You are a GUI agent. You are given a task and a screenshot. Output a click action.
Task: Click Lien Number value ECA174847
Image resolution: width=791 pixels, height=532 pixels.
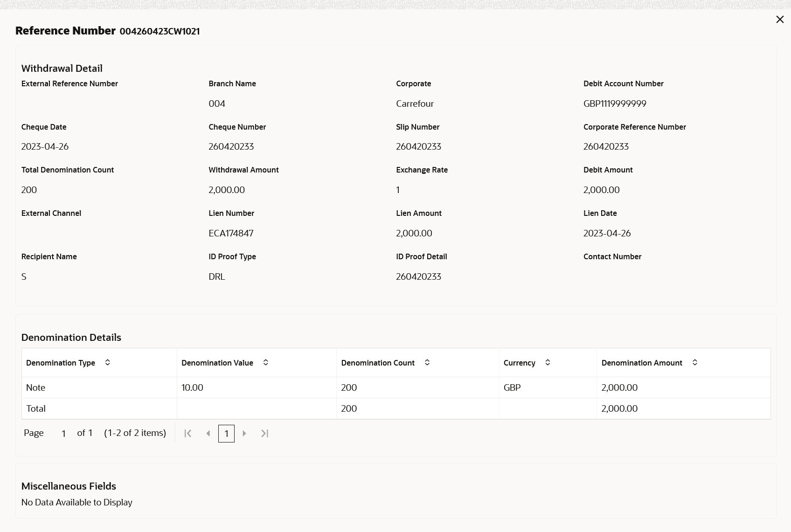231,233
